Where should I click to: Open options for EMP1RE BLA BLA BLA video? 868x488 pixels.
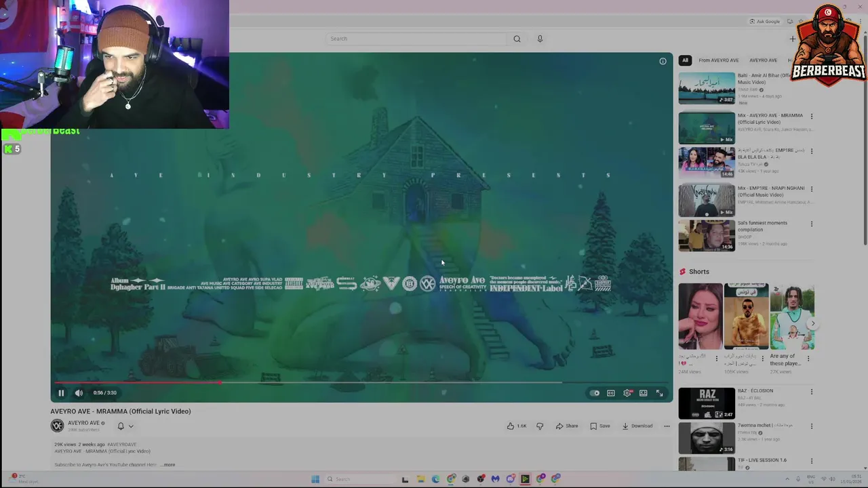(812, 152)
